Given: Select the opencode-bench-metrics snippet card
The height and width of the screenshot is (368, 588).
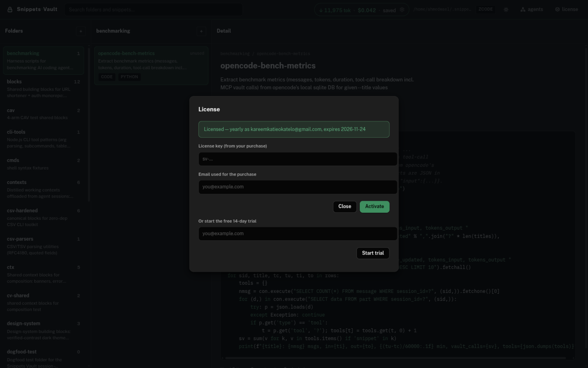Looking at the screenshot, I should coord(151,66).
